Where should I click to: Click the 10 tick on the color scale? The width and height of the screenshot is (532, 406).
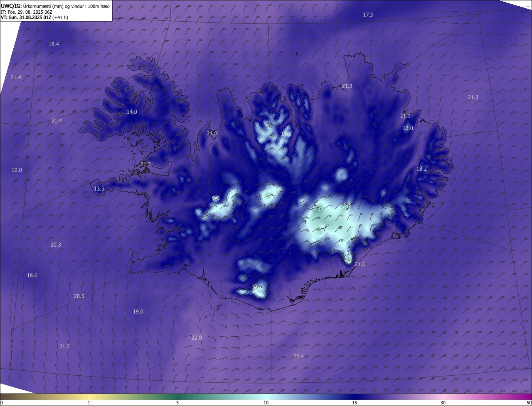pyautogui.click(x=266, y=403)
